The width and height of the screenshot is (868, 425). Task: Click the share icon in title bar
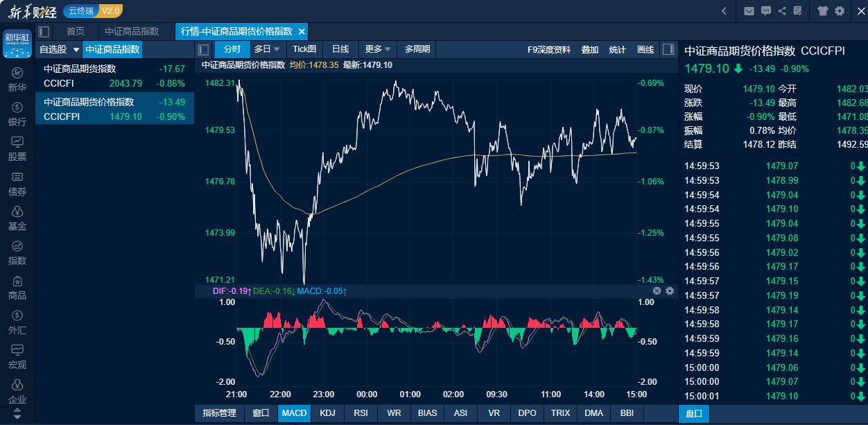pyautogui.click(x=782, y=10)
